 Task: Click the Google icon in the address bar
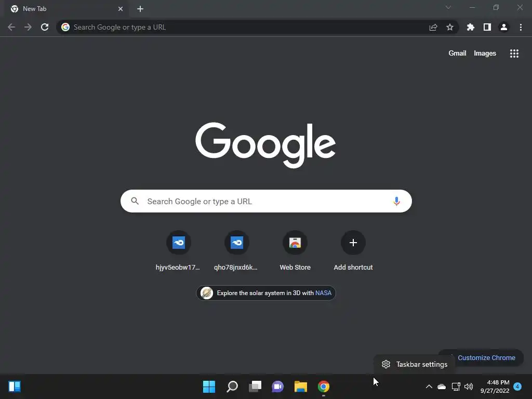tap(65, 27)
